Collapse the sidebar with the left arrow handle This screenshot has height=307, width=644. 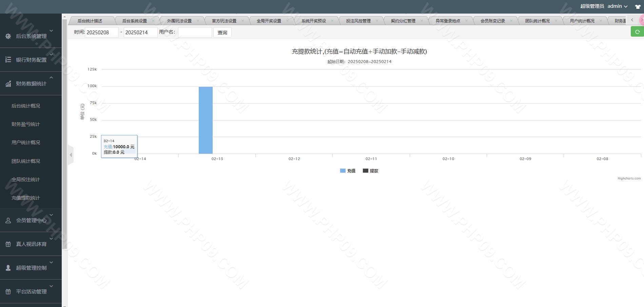click(x=71, y=155)
